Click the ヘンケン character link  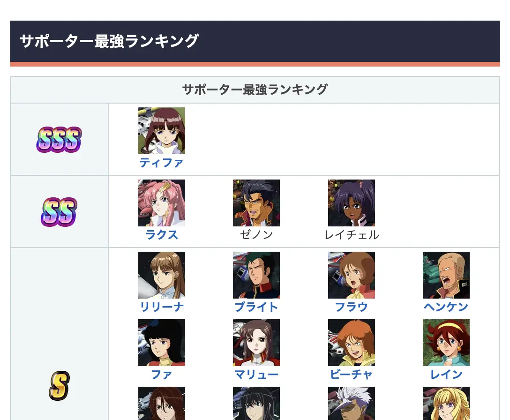[446, 307]
